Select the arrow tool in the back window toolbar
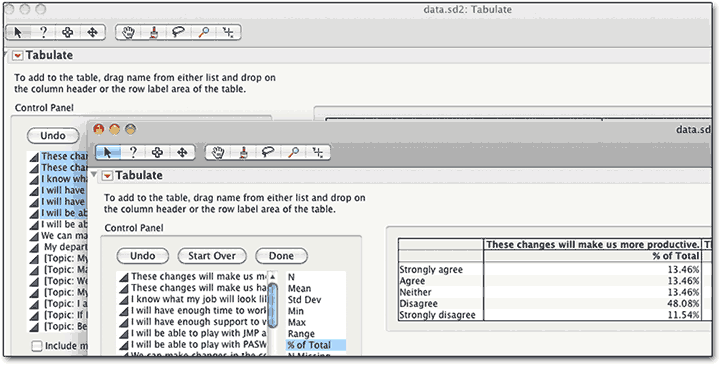 click(18, 32)
